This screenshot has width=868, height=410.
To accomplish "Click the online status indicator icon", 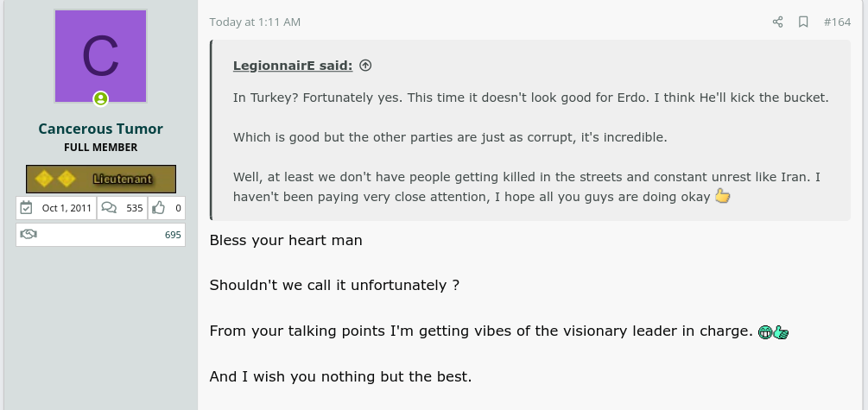I will pyautogui.click(x=101, y=99).
